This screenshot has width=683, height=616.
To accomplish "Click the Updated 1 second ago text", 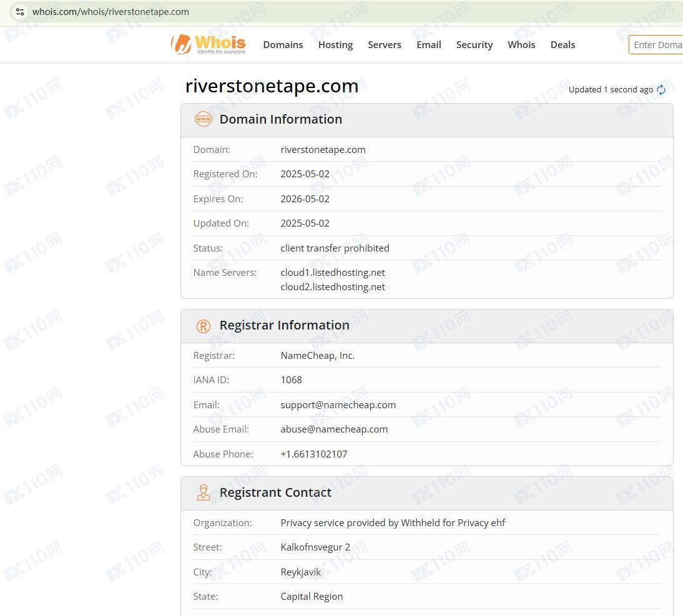I will pyautogui.click(x=611, y=90).
